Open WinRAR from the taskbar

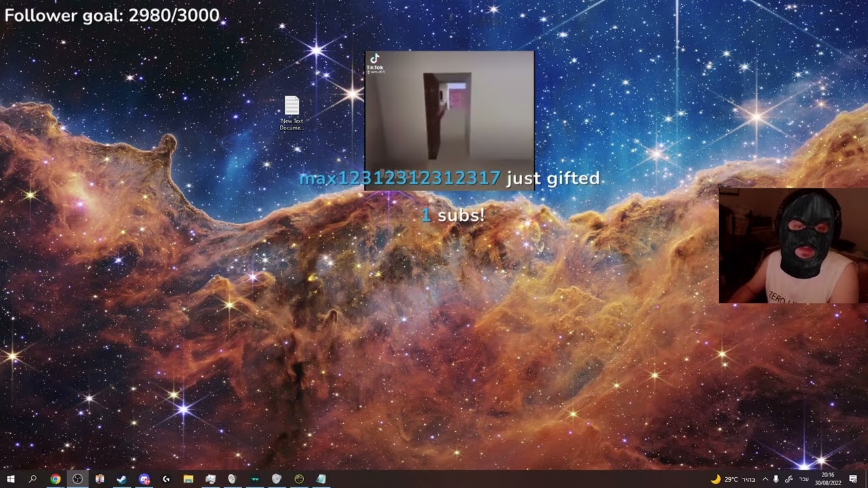[x=100, y=479]
